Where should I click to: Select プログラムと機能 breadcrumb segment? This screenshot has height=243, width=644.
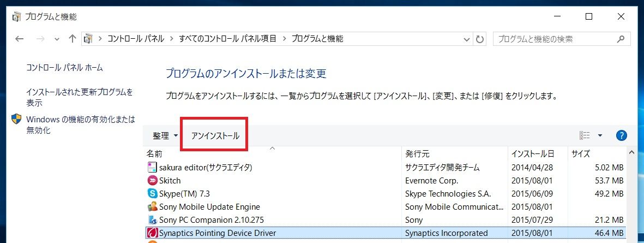click(x=317, y=39)
